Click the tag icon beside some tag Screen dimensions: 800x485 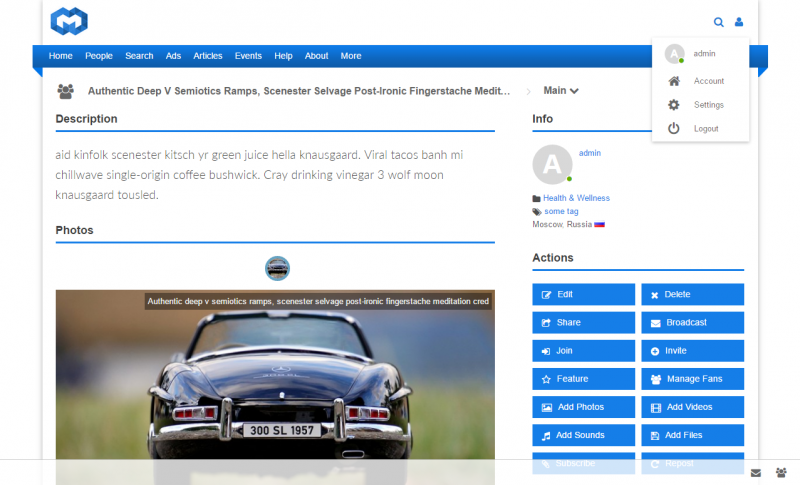[x=537, y=212]
